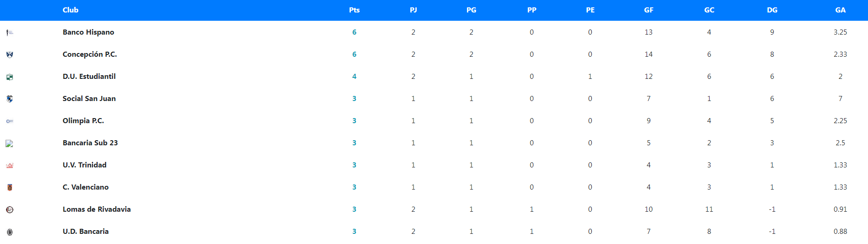Click the Lomas de Rivadavia club crest icon
Image resolution: width=868 pixels, height=244 pixels.
[10, 209]
